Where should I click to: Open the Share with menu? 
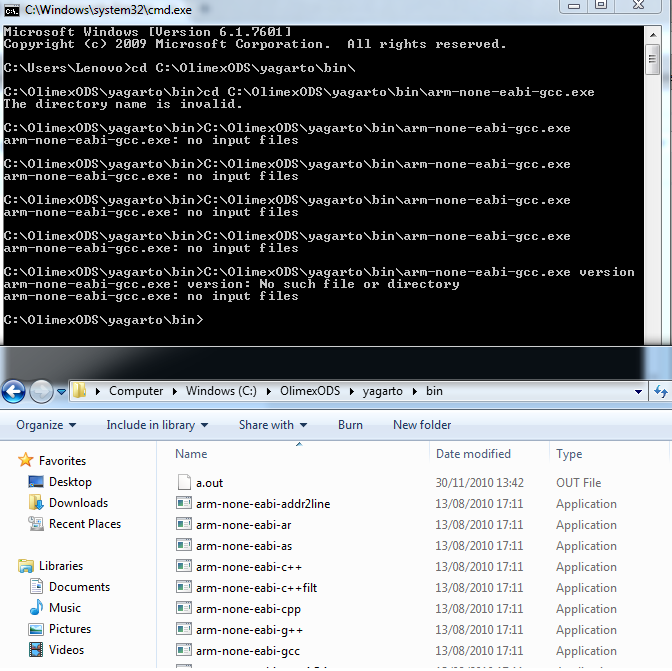pyautogui.click(x=273, y=425)
